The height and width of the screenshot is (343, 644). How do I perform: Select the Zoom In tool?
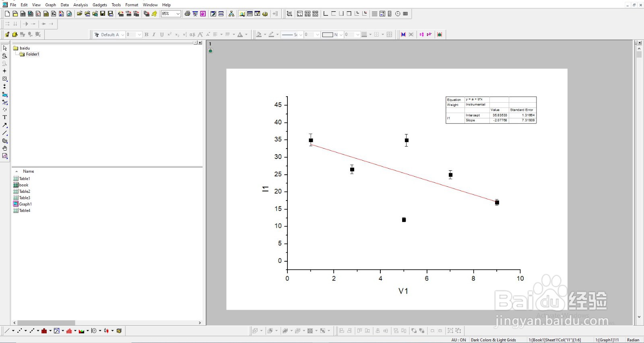5,56
